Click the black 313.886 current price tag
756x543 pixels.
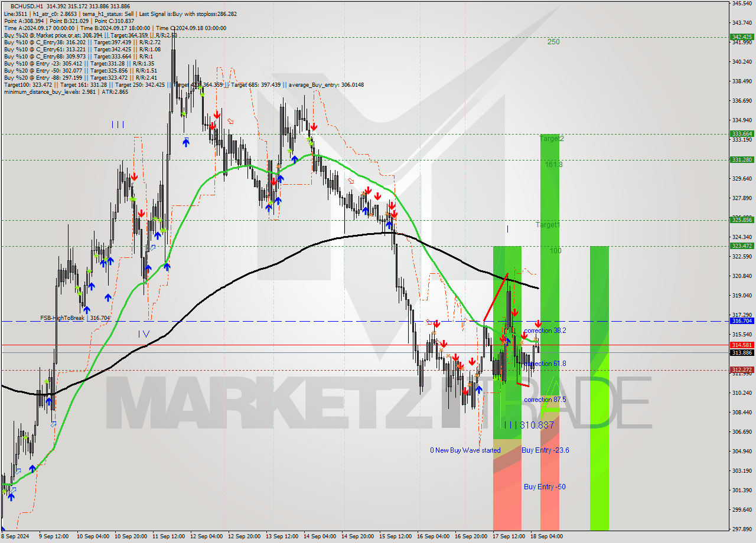click(x=742, y=352)
